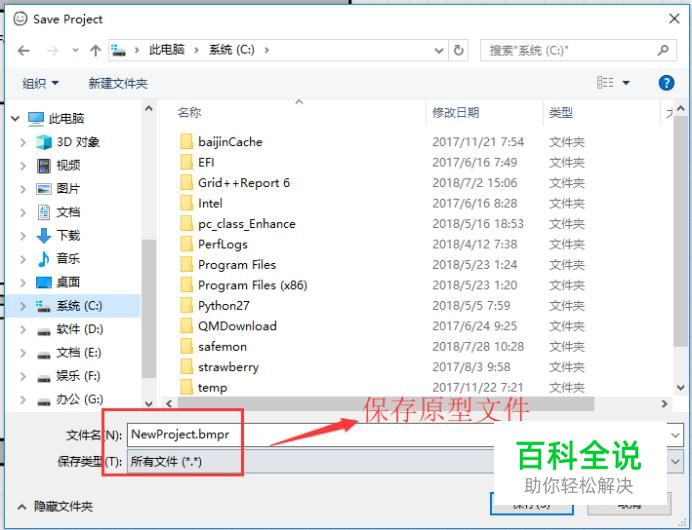Select 文档 (E:) drive
Screen dimensions: 692x530
click(79, 353)
